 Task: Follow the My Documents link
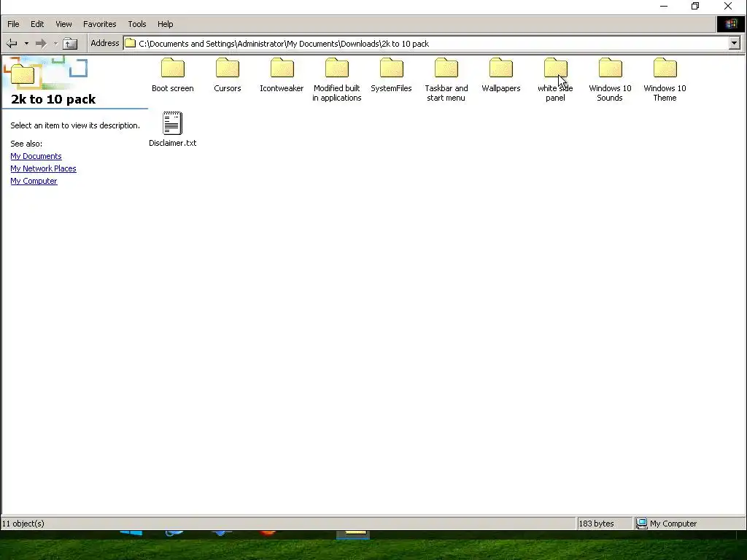36,156
